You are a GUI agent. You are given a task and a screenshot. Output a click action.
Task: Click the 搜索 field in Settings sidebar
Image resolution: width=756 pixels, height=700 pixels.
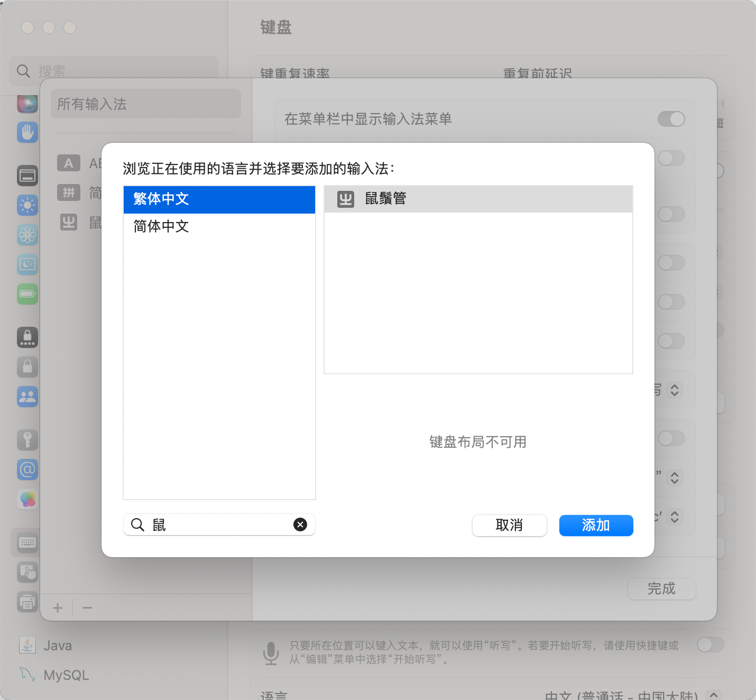[114, 70]
